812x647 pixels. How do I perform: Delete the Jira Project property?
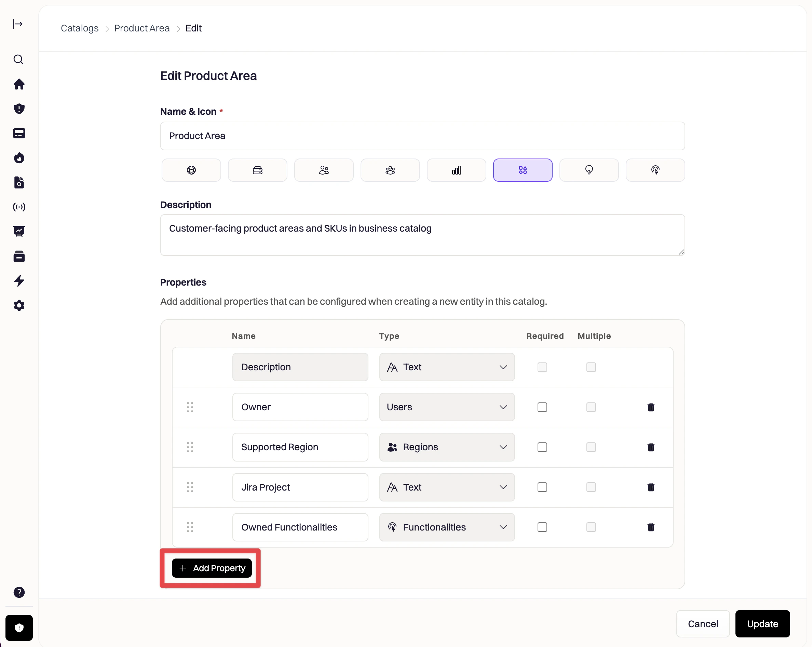650,487
